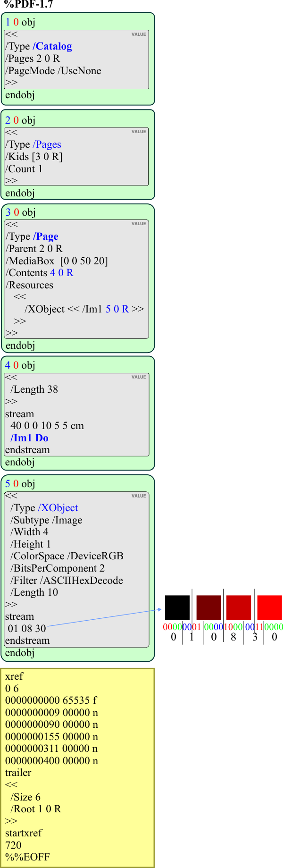This screenshot has height=868, width=283.
Task: Click the '0000000000 65535 f' entry
Action: point(51,700)
